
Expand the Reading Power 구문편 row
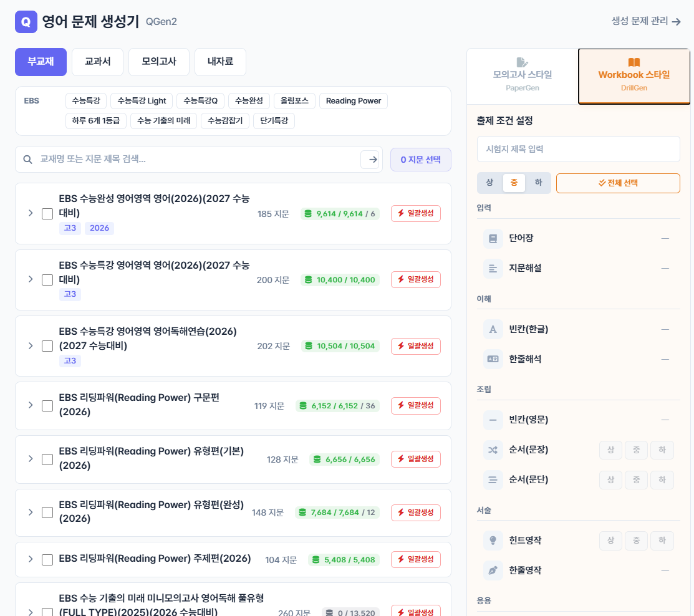pyautogui.click(x=30, y=405)
